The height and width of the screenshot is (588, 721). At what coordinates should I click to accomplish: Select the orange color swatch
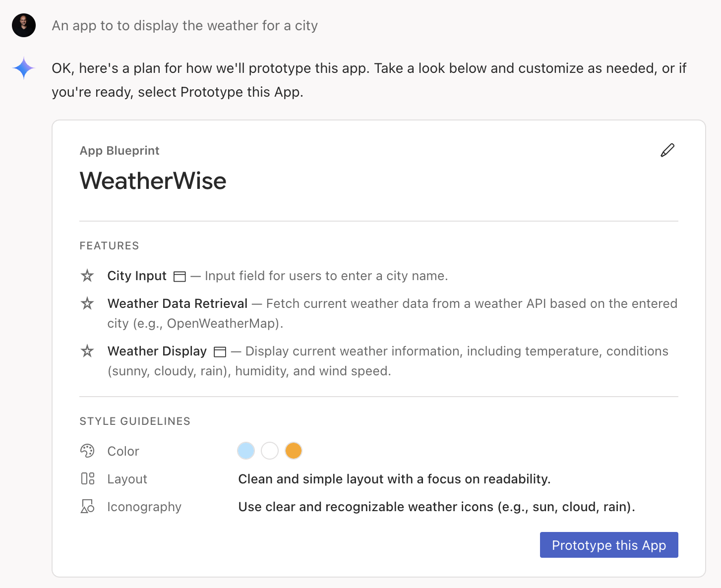[x=294, y=451]
